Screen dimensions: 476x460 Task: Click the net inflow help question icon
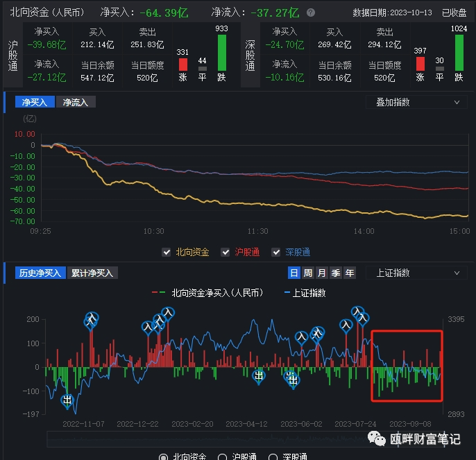(311, 12)
